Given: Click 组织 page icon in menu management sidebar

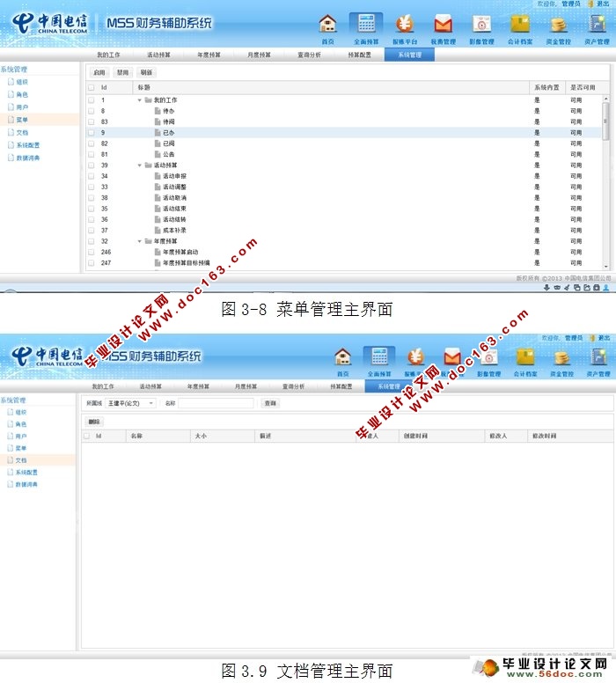Looking at the screenshot, I should click(11, 82).
